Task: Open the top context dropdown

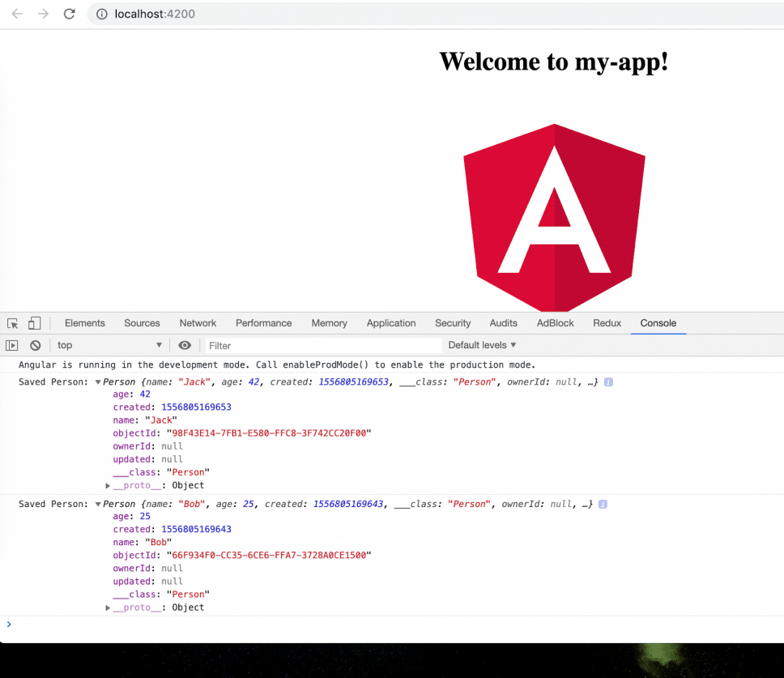Action: 109,345
